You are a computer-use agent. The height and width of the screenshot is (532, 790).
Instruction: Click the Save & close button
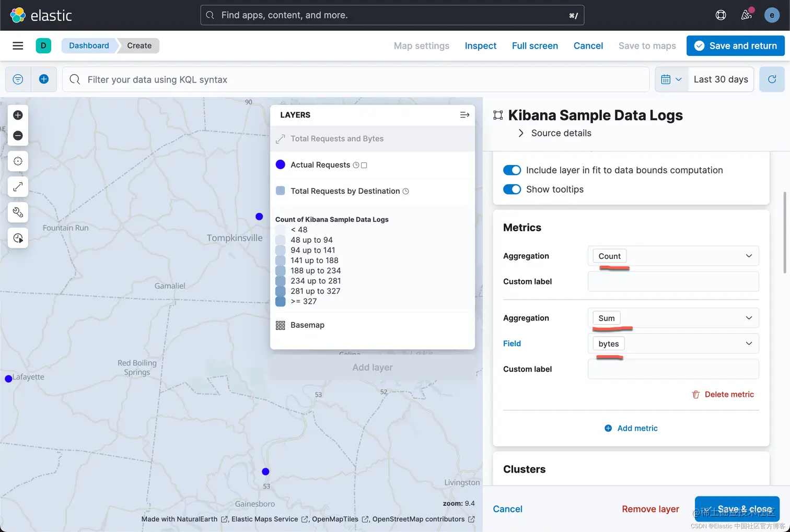(737, 509)
